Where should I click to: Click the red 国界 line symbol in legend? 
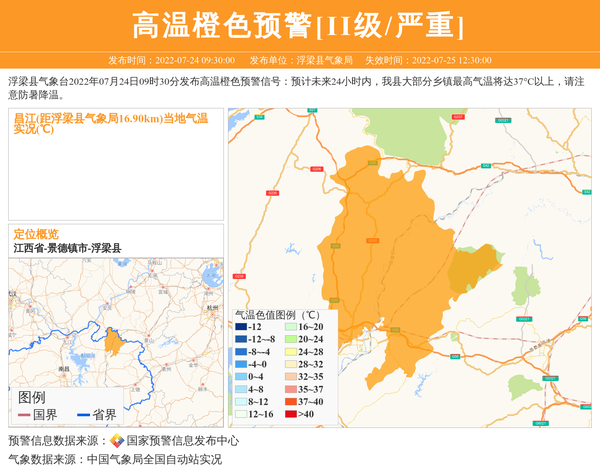(23, 414)
